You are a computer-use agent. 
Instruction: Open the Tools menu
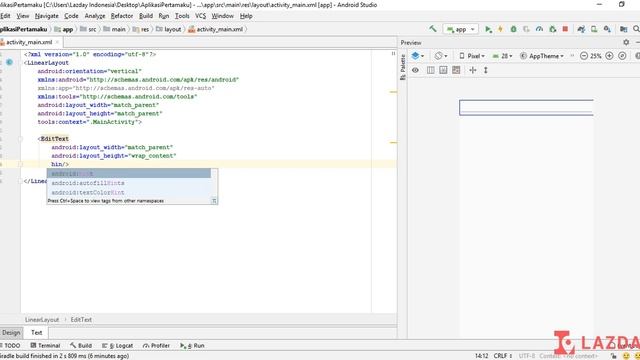(182, 16)
